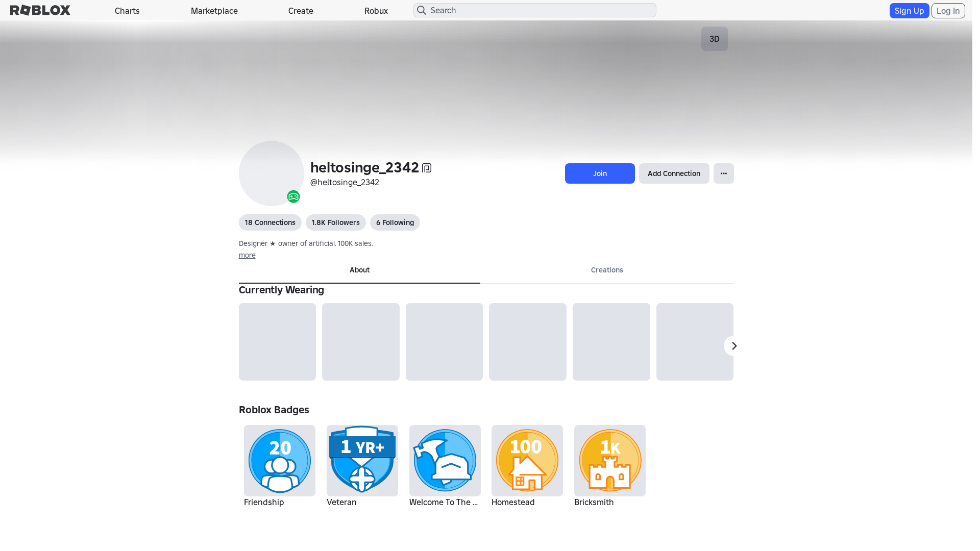980x551 pixels.
Task: Open the three-dots more options button
Action: click(724, 173)
